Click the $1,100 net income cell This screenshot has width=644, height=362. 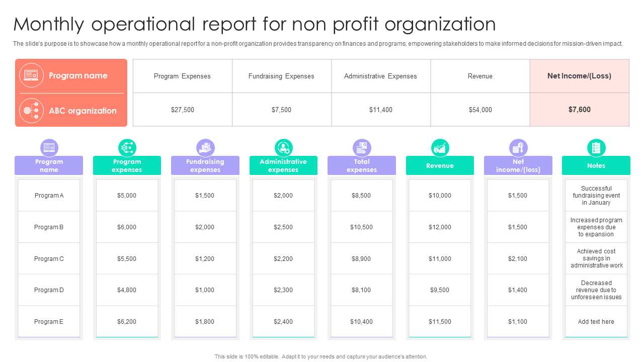coord(518,322)
